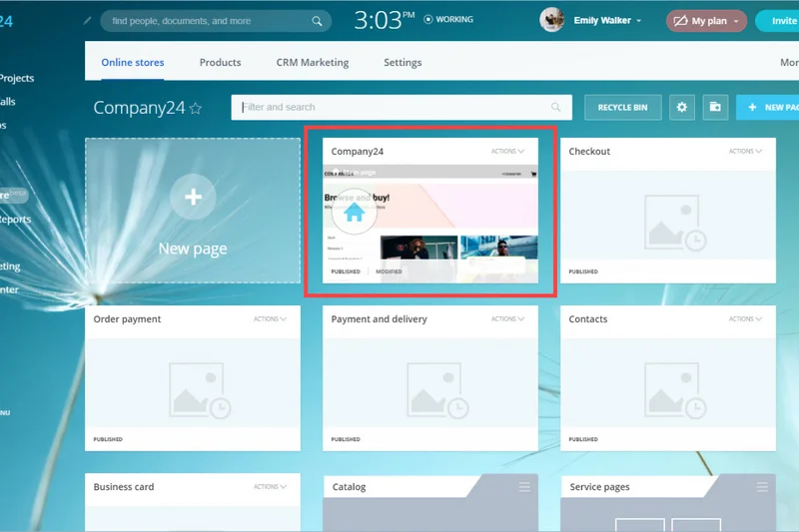The width and height of the screenshot is (799, 532).
Task: Open site settings via the gear icon
Action: (682, 108)
